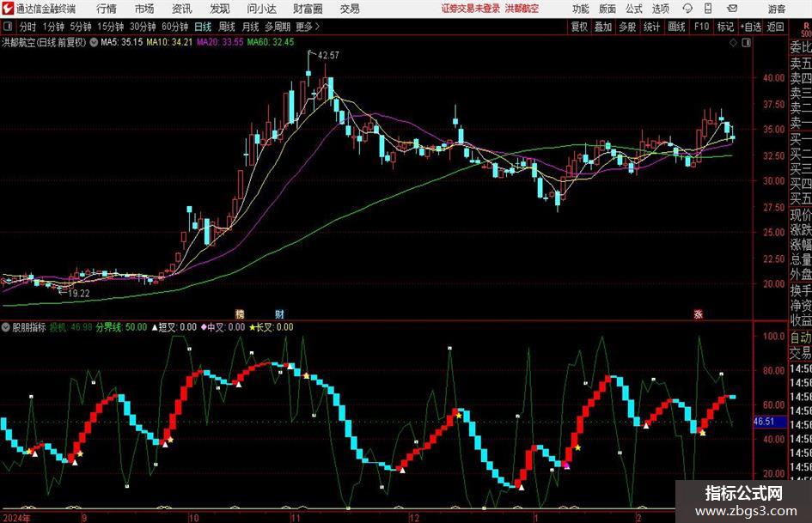Screen dimensions: 812x523
Task: Click the 中叉 diamond legend label
Action: [x=223, y=327]
